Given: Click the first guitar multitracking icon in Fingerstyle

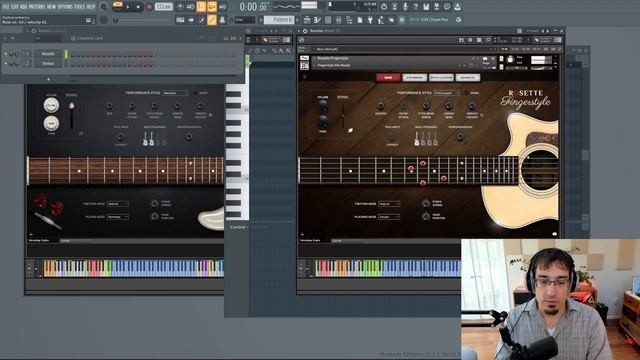Looking at the screenshot, I should point(417,139).
